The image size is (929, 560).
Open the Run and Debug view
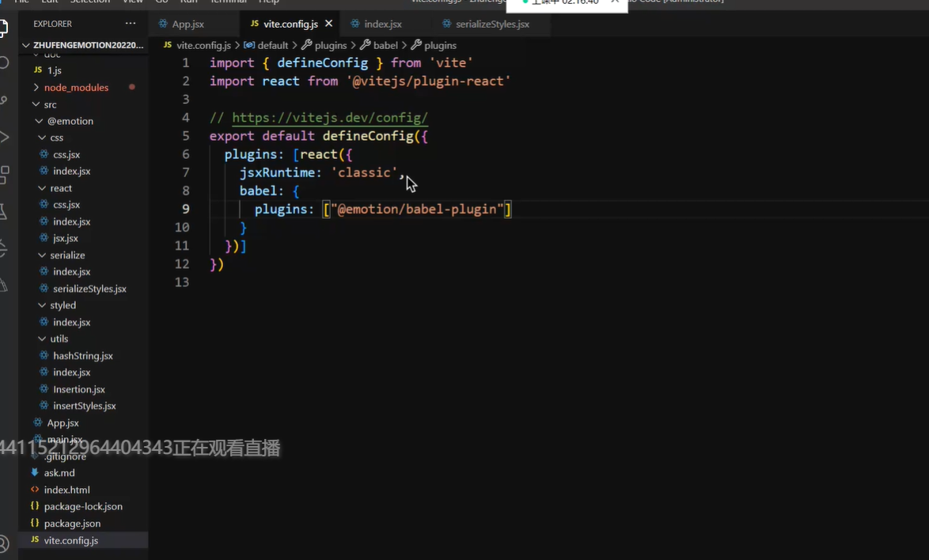[x=4, y=137]
